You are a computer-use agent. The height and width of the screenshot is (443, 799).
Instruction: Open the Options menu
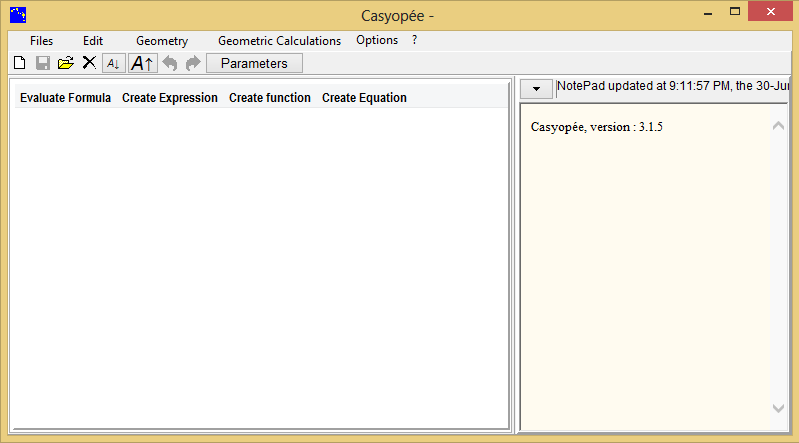coord(377,40)
